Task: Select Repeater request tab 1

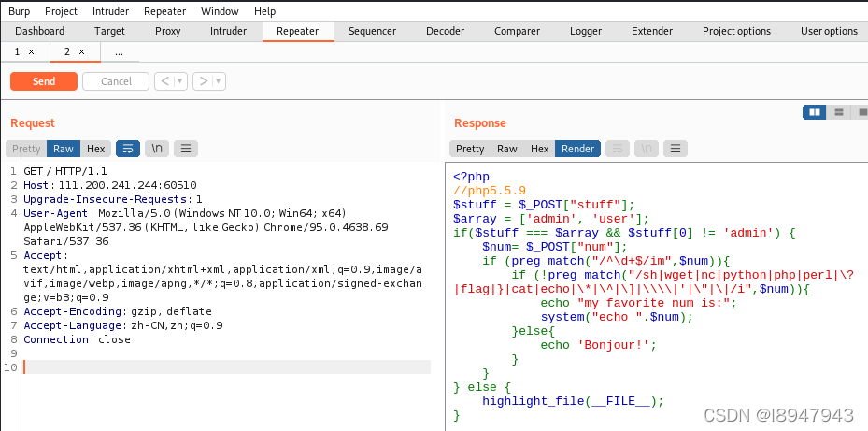Action: pyautogui.click(x=17, y=52)
